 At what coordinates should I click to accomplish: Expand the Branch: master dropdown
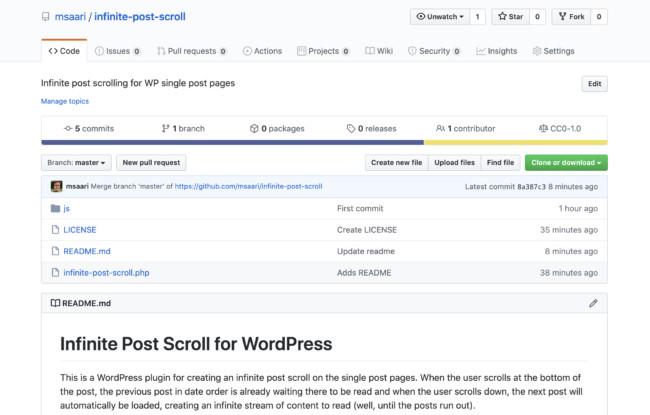click(76, 163)
